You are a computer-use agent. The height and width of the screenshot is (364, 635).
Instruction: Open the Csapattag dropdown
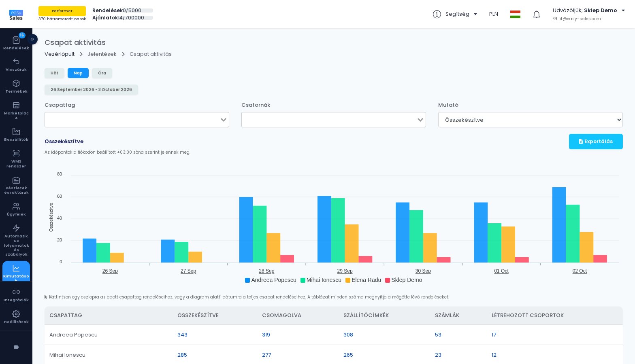137,120
